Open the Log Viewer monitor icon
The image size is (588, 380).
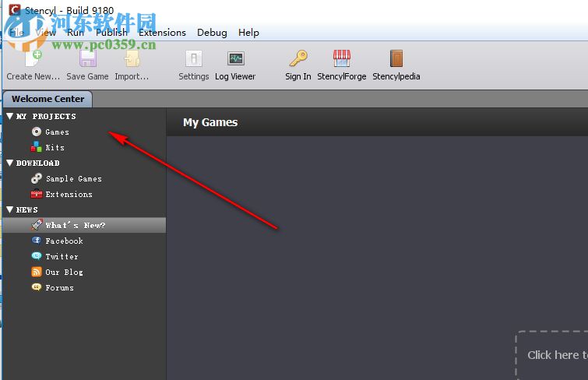coord(235,58)
